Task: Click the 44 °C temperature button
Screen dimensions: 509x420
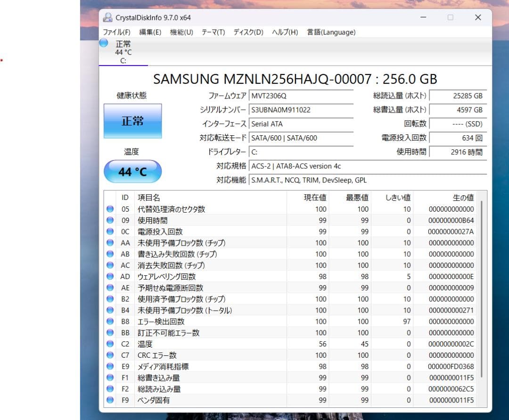Action: (132, 173)
